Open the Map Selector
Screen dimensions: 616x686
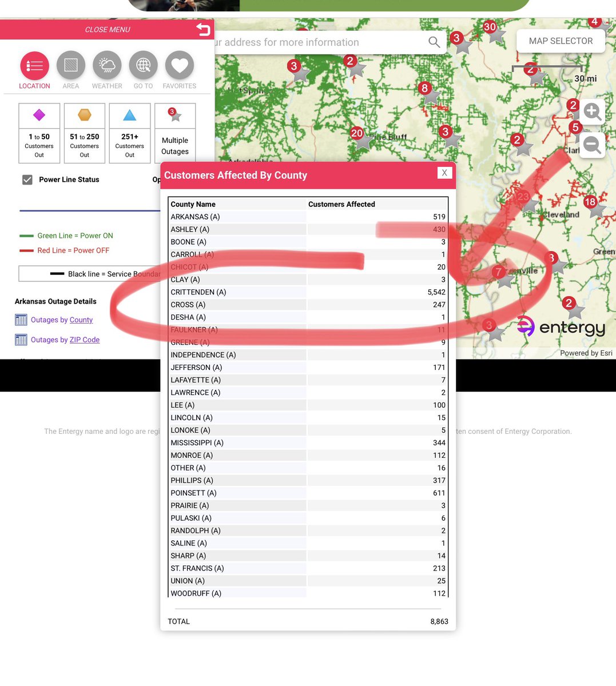[561, 41]
